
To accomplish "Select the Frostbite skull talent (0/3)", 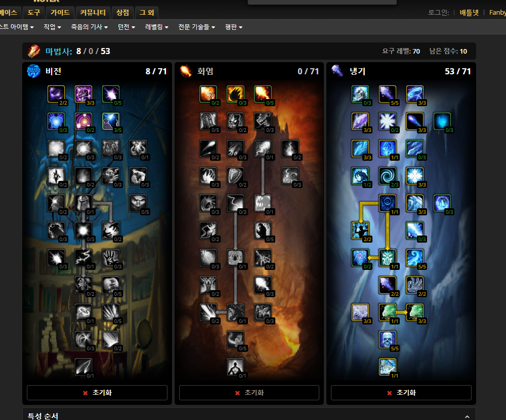I will (x=360, y=94).
